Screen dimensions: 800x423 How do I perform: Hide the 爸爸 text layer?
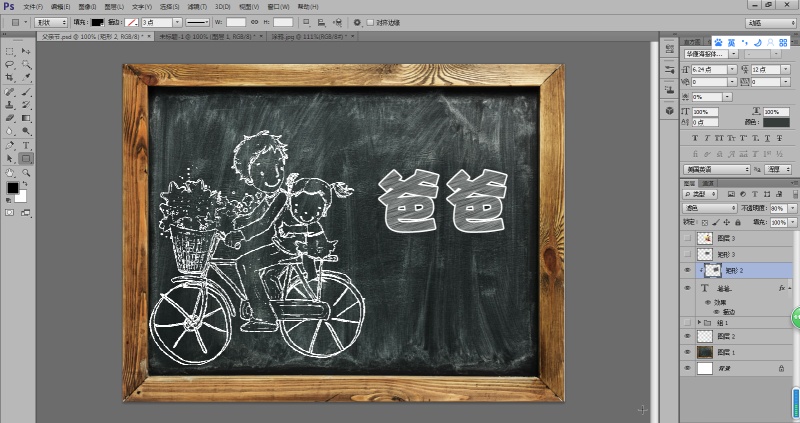point(688,288)
